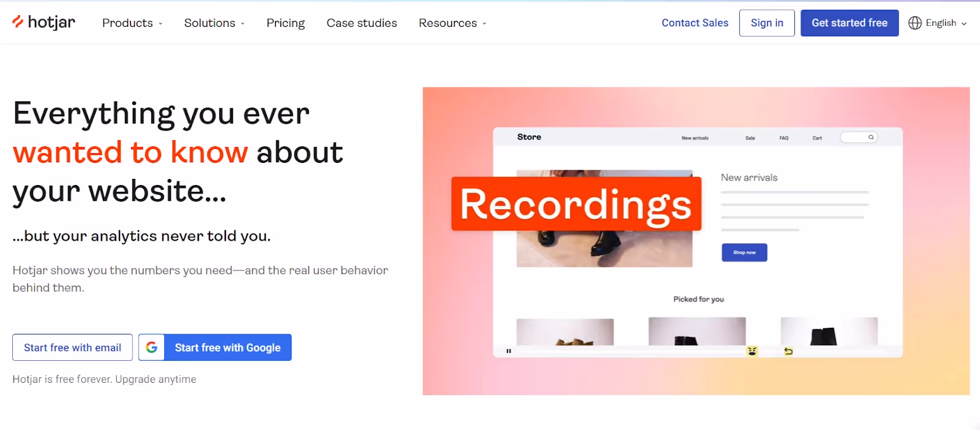
Task: Click the Google logo icon
Action: pyautogui.click(x=152, y=347)
